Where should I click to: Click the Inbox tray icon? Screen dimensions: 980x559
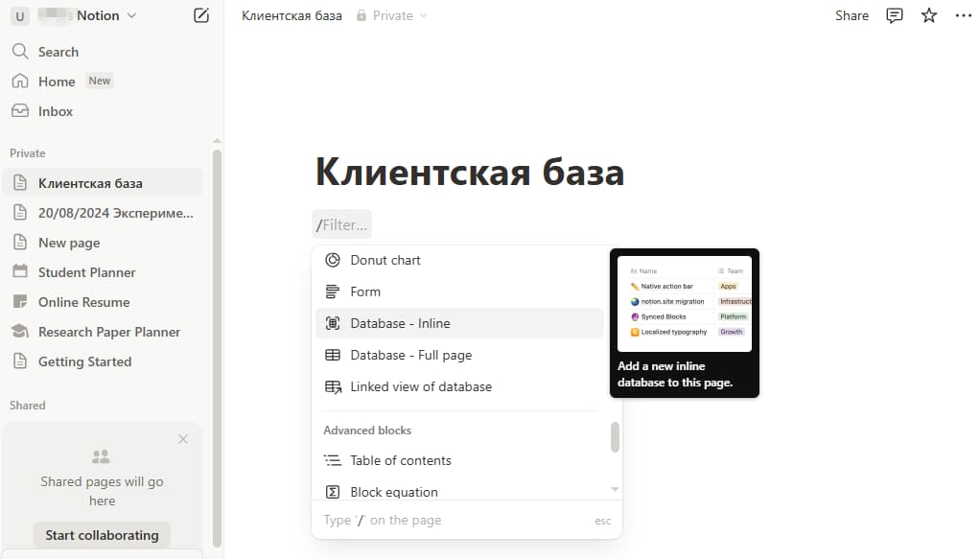(x=20, y=110)
